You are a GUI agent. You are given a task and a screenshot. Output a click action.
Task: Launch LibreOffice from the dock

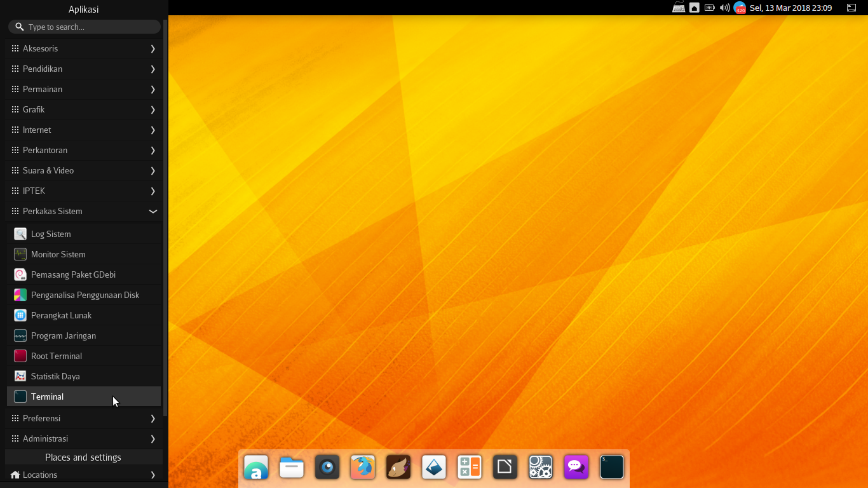pos(505,468)
